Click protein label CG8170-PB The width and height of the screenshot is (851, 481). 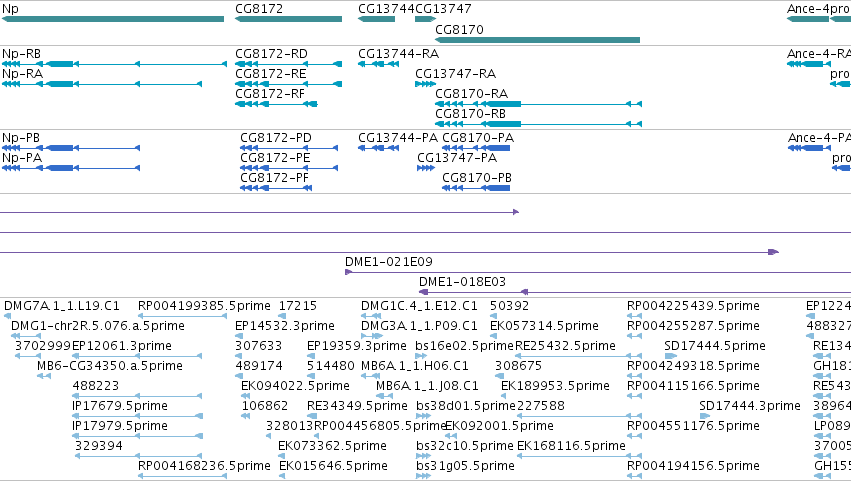tap(477, 178)
